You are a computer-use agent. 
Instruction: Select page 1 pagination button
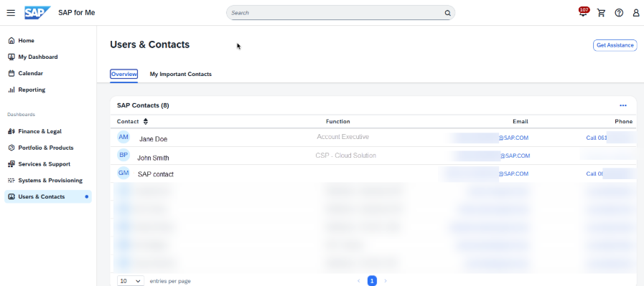coord(372,281)
